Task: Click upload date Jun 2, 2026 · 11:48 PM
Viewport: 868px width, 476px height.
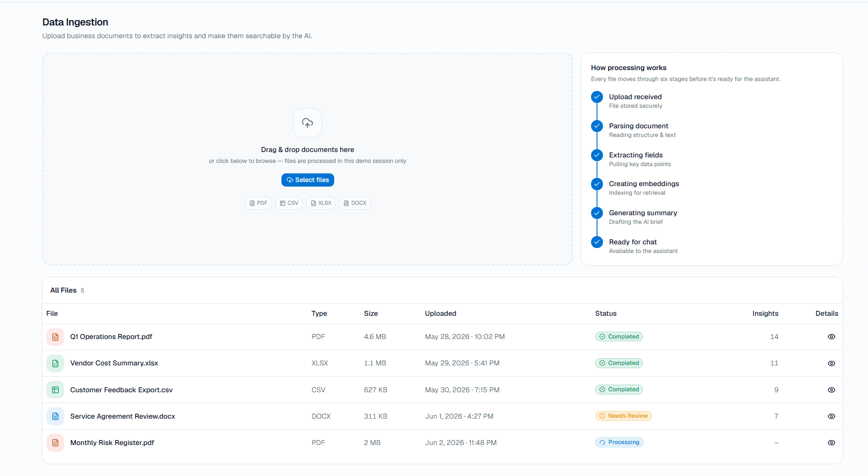Action: (461, 443)
